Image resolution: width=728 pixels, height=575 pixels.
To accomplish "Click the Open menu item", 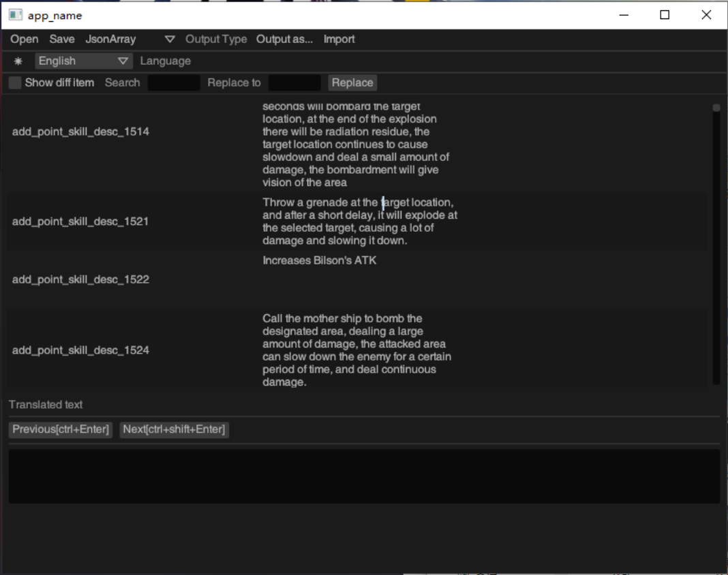I will [x=24, y=39].
